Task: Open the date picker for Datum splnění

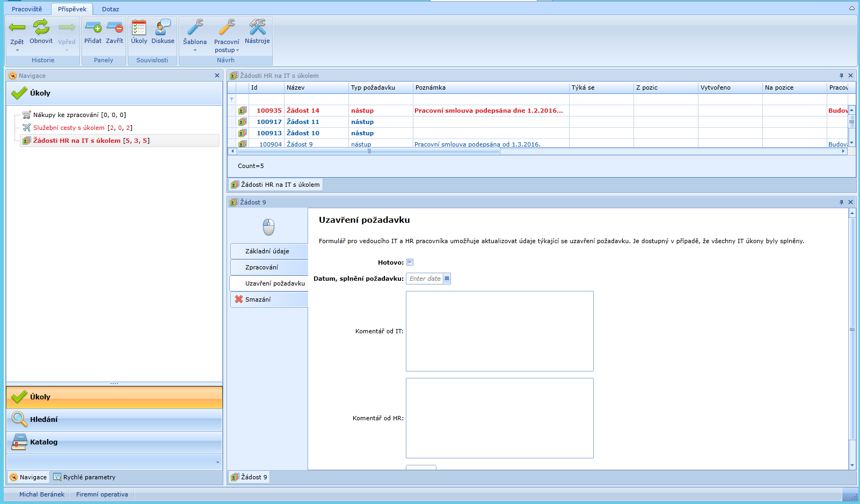Action: pyautogui.click(x=447, y=279)
